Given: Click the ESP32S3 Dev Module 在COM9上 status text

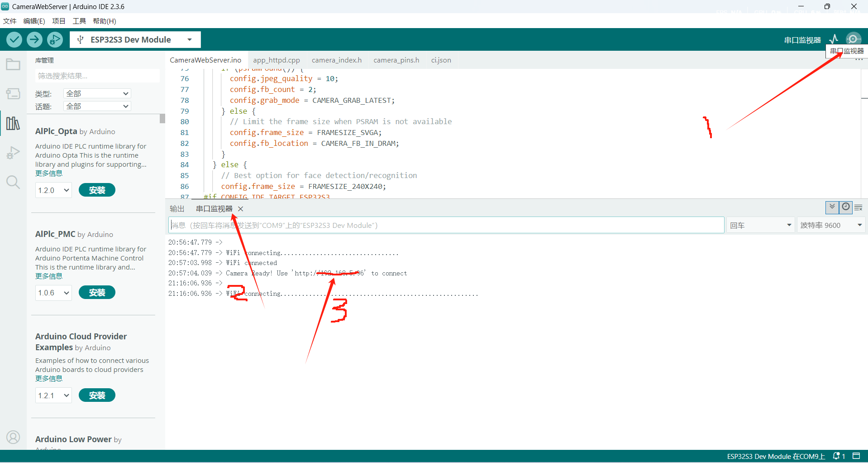Looking at the screenshot, I should pos(776,456).
